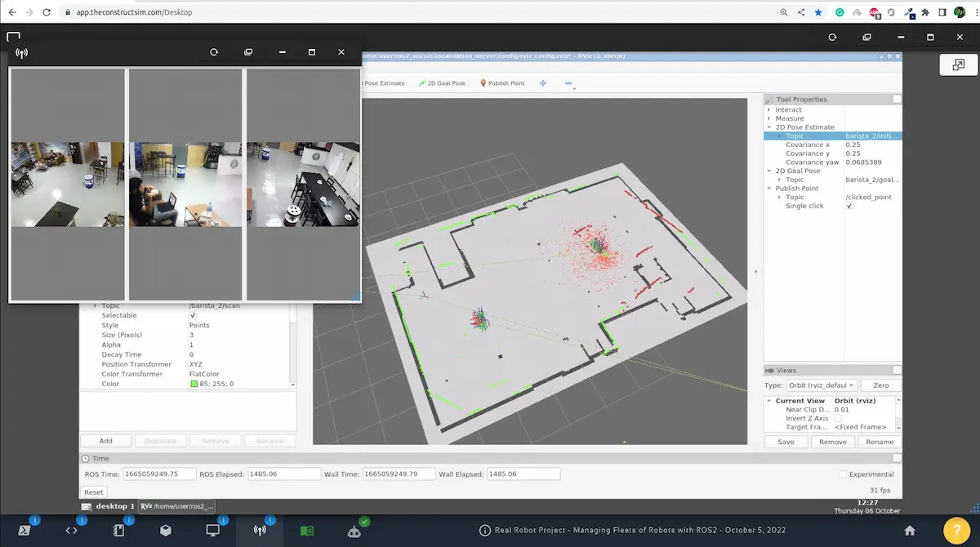The image size is (980, 547).
Task: Enable the Experimental checkbox
Action: 843,474
